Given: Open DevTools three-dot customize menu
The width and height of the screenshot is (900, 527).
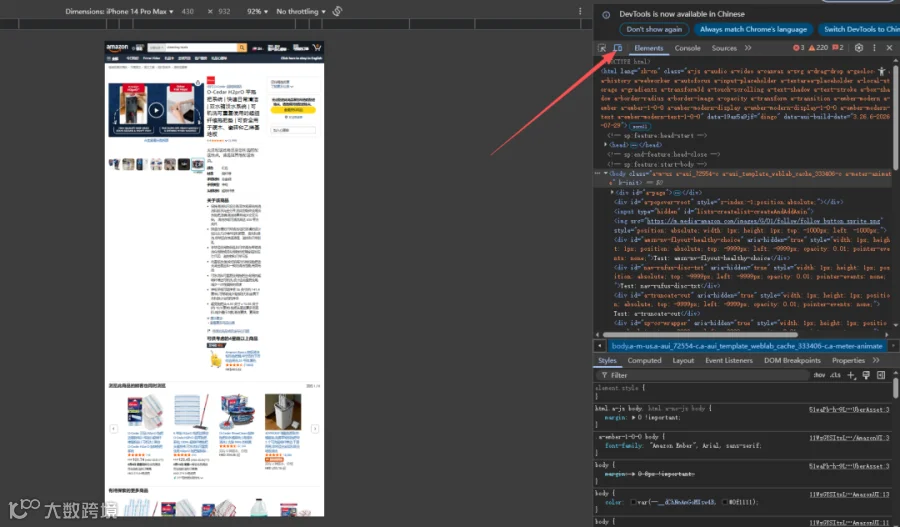Looking at the screenshot, I should coord(874,48).
